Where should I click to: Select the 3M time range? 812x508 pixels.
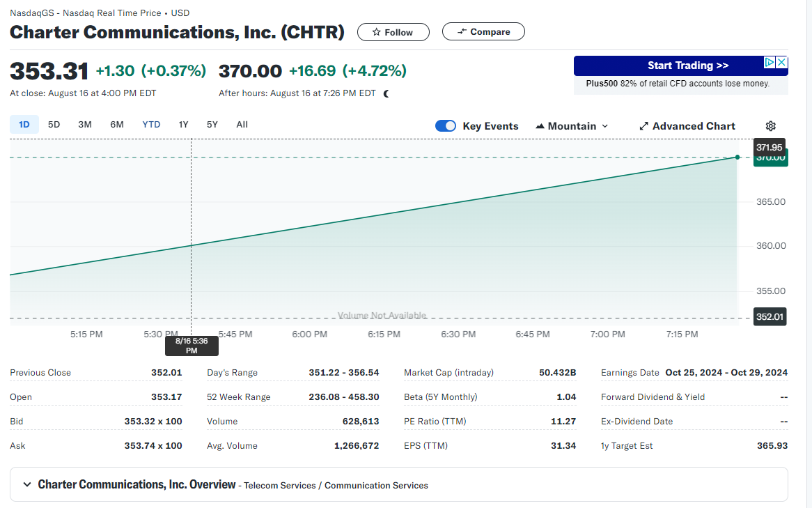pos(85,125)
